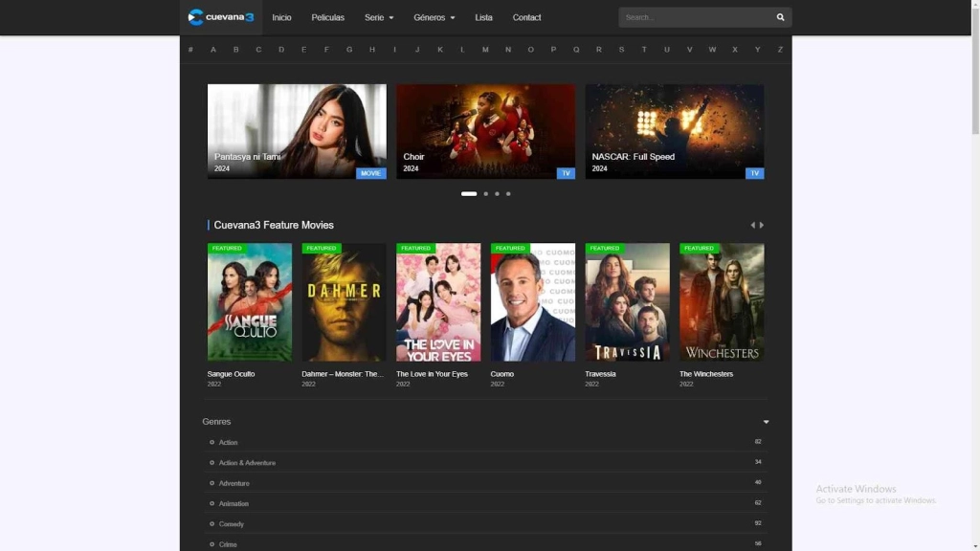
Task: Filter titles by letter T
Action: (x=644, y=50)
